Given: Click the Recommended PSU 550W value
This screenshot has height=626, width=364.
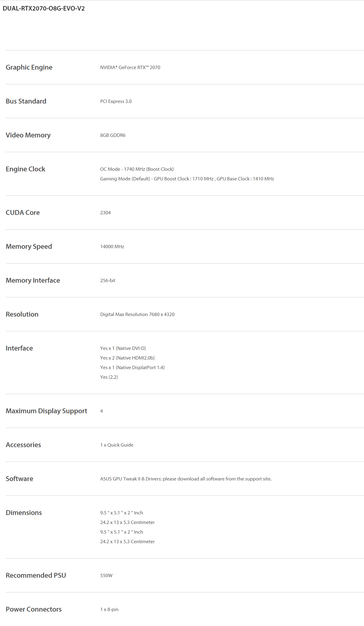Looking at the screenshot, I should pyautogui.click(x=106, y=576).
